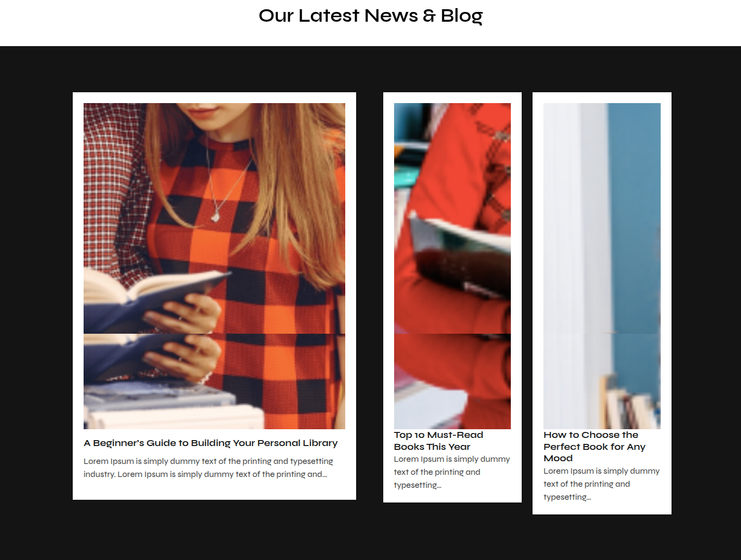The width and height of the screenshot is (741, 560).
Task: Click the open blue book in woman's hand
Action: click(152, 293)
